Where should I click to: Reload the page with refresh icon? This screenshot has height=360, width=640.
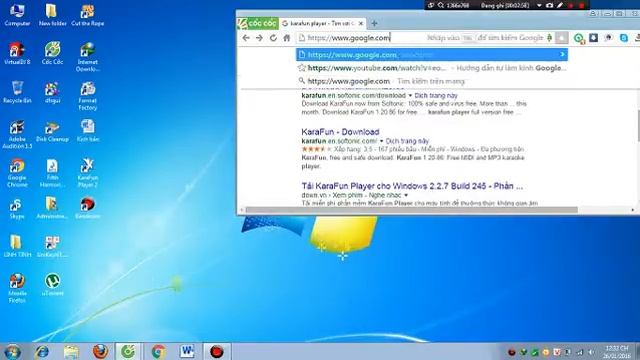[273, 38]
